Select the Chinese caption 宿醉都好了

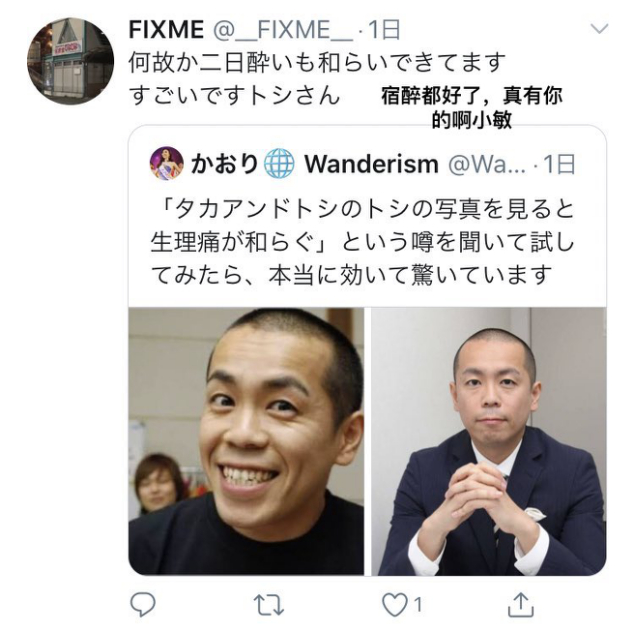tap(472, 108)
